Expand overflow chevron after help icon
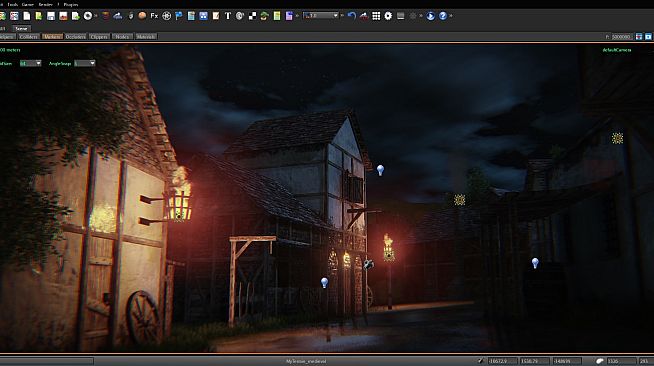This screenshot has width=654, height=366. (x=451, y=16)
